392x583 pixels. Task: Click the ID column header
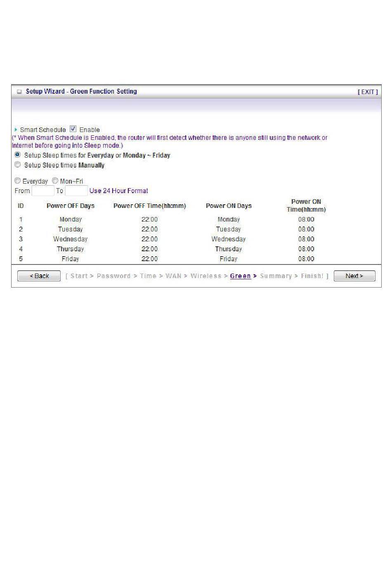[x=21, y=205]
